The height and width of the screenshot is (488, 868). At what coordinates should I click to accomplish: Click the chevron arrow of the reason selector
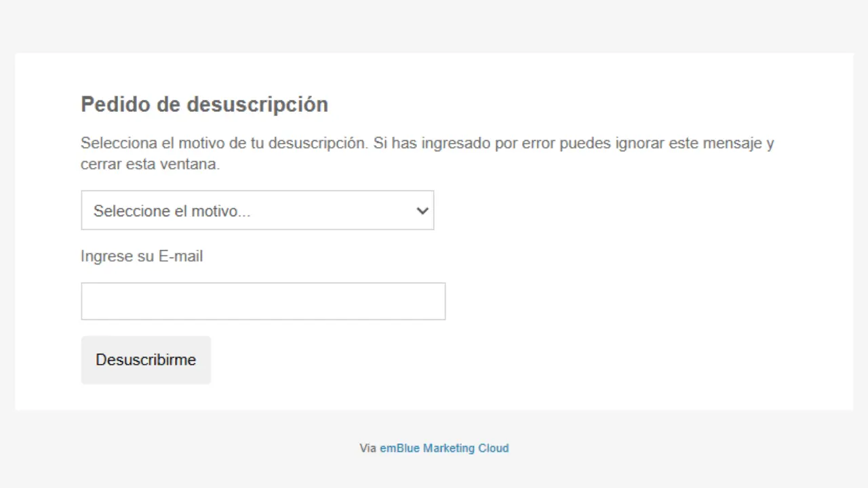422,211
